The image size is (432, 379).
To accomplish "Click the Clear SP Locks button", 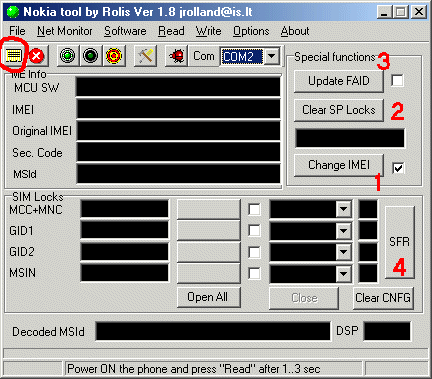I will [339, 110].
